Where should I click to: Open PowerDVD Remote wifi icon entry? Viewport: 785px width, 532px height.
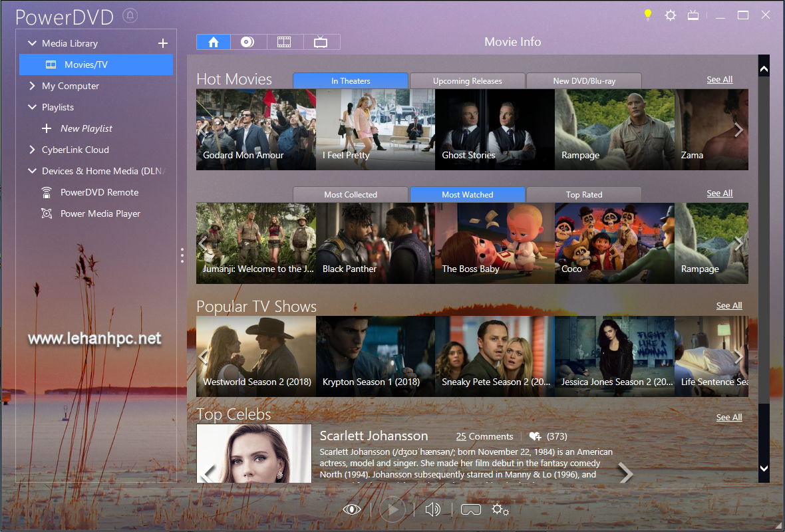click(x=47, y=192)
